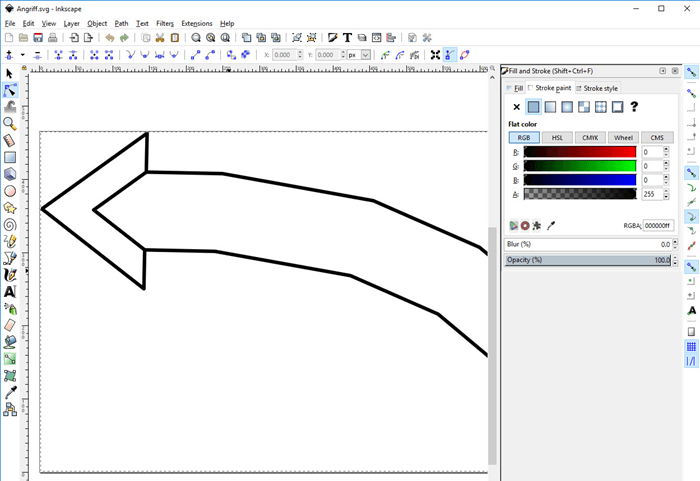Select the Gradient tool

point(10,359)
